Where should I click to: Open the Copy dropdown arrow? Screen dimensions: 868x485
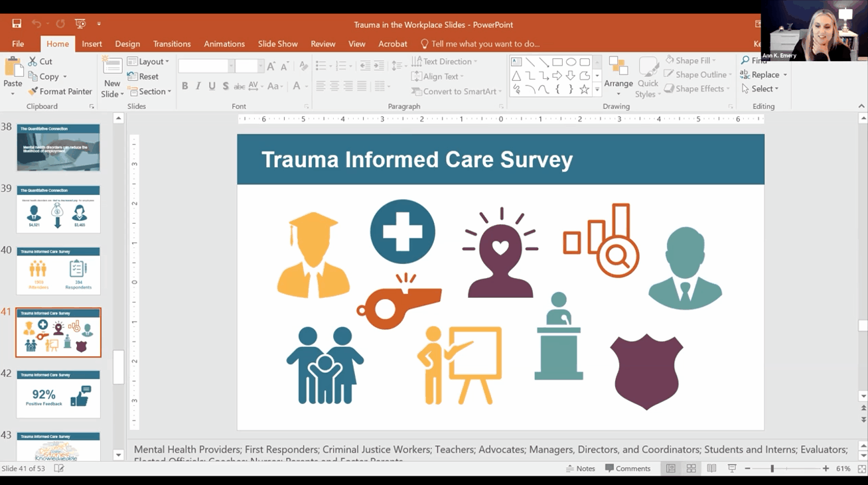(x=64, y=77)
